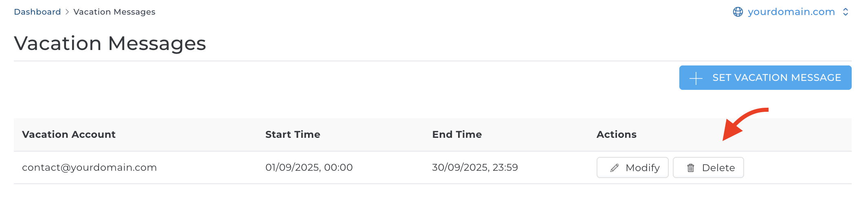Click the Vacation Messages breadcrumb item

click(114, 12)
